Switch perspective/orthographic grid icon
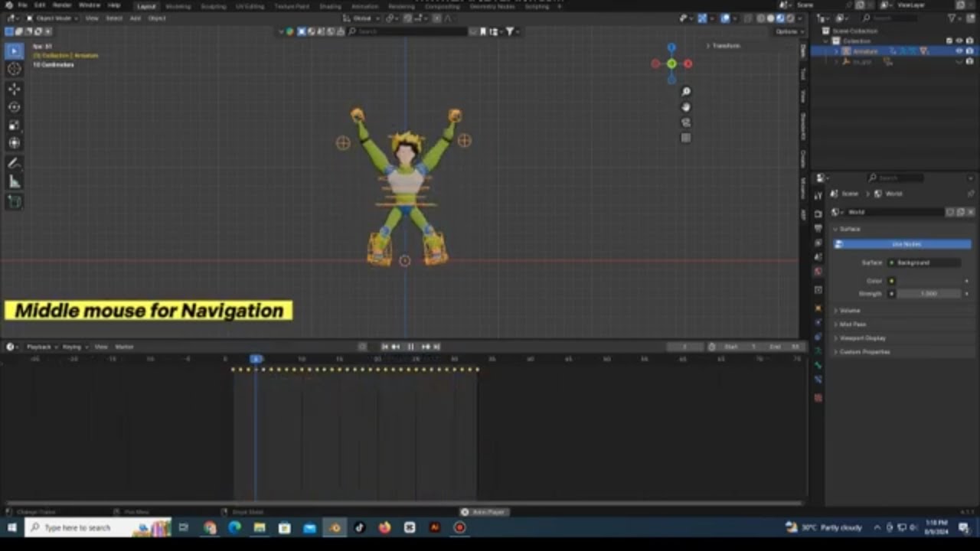The width and height of the screenshot is (980, 551). point(685,138)
